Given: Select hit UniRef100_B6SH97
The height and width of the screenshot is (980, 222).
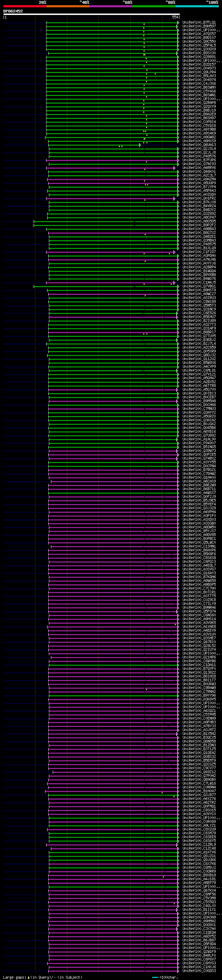Looking at the screenshot, I should coord(199,118).
